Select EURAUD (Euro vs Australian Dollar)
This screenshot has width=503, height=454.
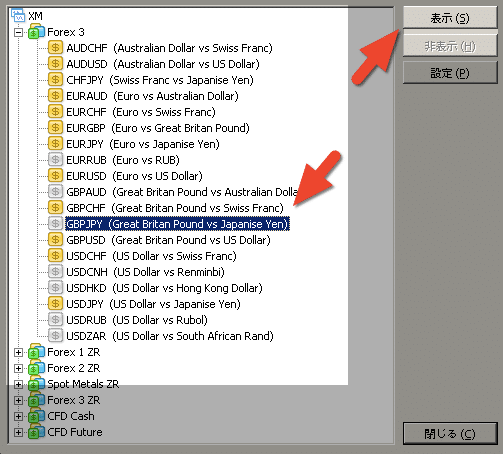[152, 96]
